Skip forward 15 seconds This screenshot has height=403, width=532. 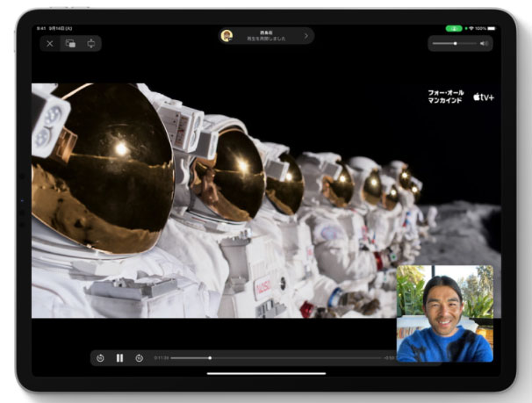point(139,358)
